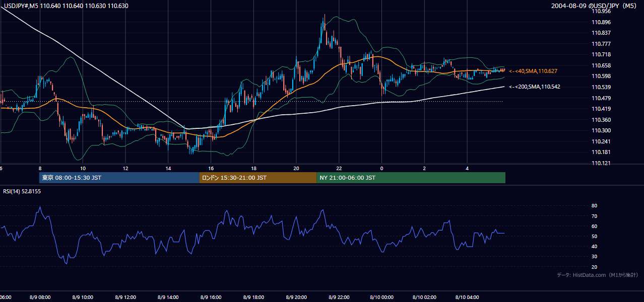Click the 110.241 price axis label
This screenshot has height=302, width=644.
pos(602,141)
